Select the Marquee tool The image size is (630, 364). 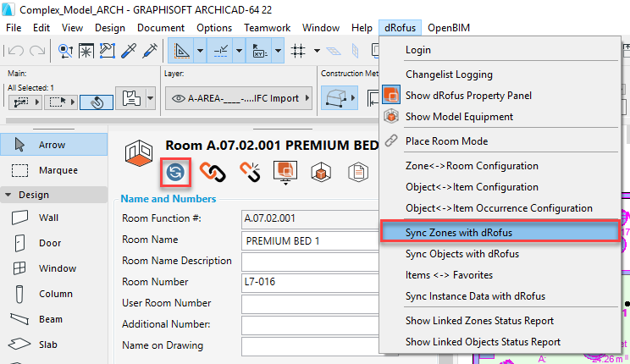(55, 170)
